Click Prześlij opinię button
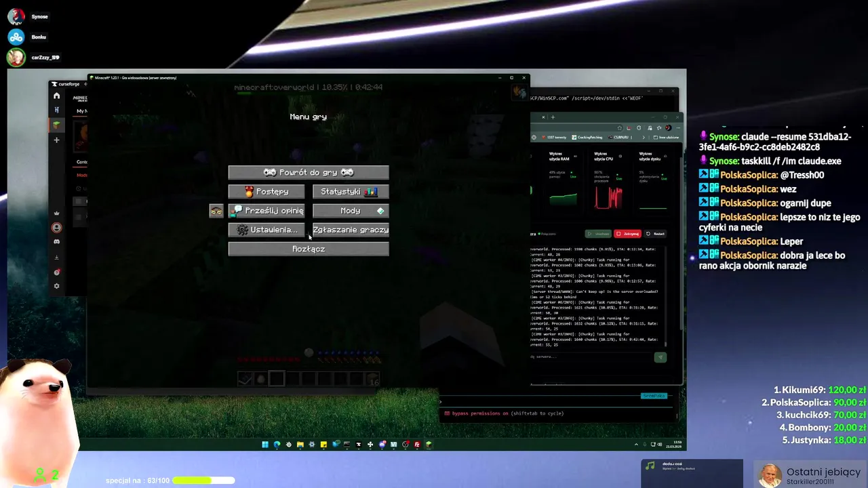 pos(267,211)
